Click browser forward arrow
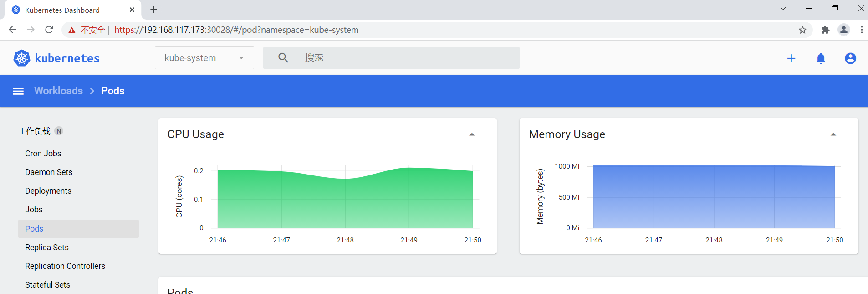Viewport: 868px width, 294px height. pos(31,30)
